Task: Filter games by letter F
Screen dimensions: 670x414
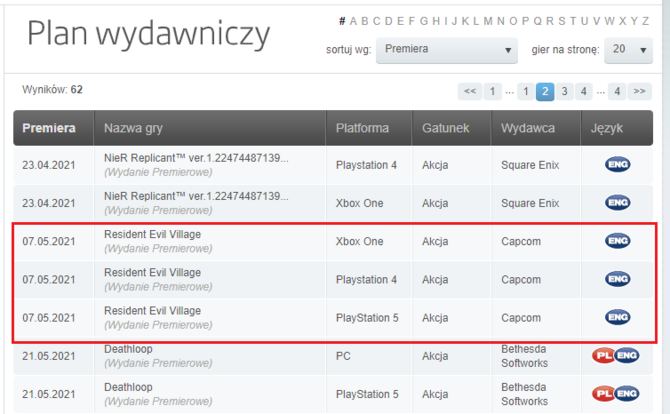Action: 411,21
